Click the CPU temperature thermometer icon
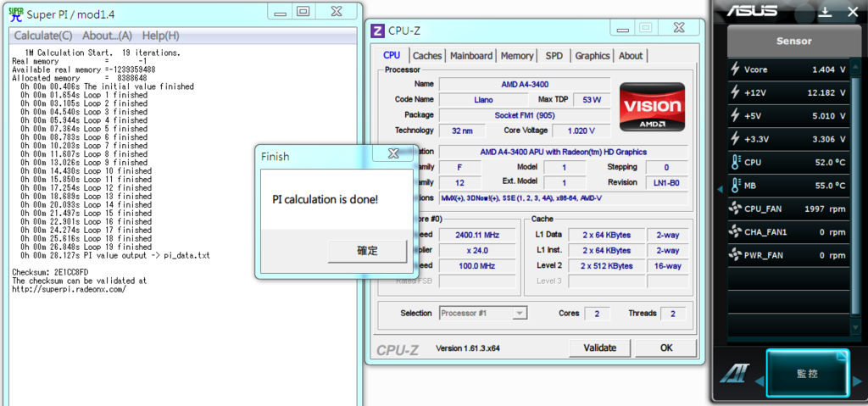Viewport: 868px width, 406px height. click(735, 162)
